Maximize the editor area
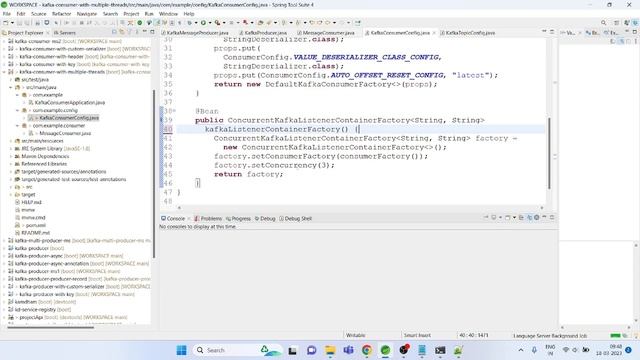 [x=552, y=32]
